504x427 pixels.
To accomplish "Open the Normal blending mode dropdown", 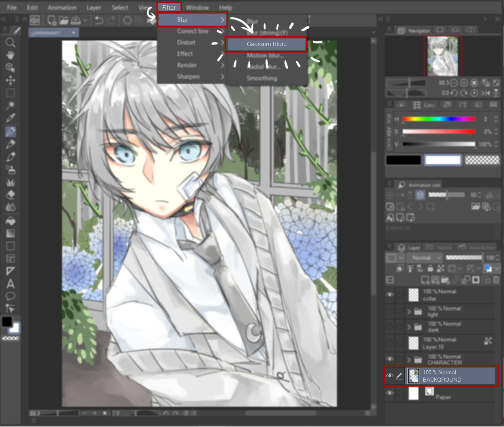I will point(425,258).
